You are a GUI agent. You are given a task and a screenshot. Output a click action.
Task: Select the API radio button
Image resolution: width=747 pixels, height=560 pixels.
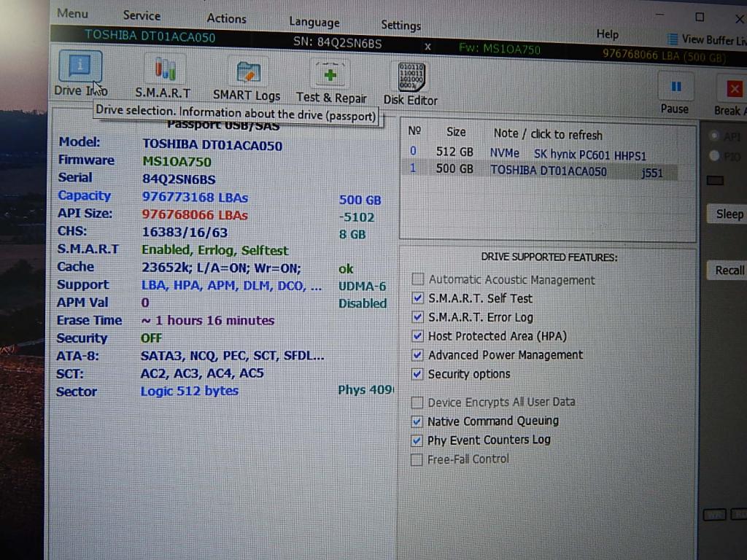tap(713, 136)
